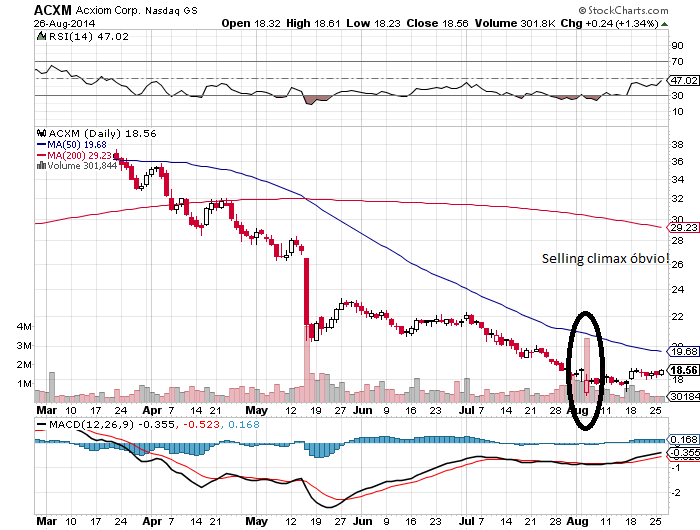Click the 4M volume axis label
Image resolution: width=700 pixels, height=530 pixels.
tap(25, 326)
